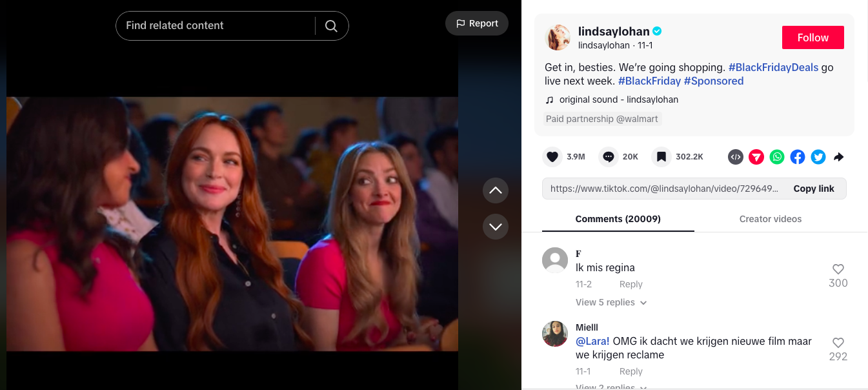Image resolution: width=868 pixels, height=390 pixels.
Task: Reply to Mielll's comment
Action: click(631, 371)
